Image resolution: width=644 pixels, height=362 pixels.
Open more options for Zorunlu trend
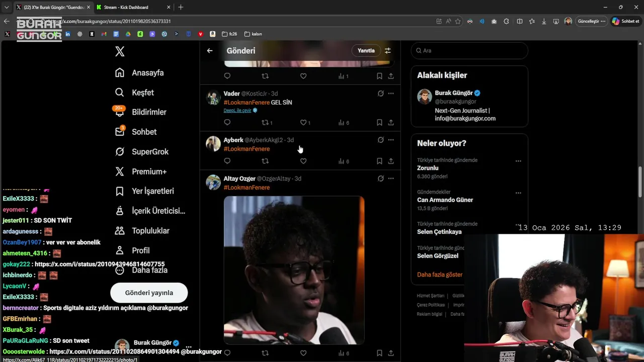click(518, 161)
